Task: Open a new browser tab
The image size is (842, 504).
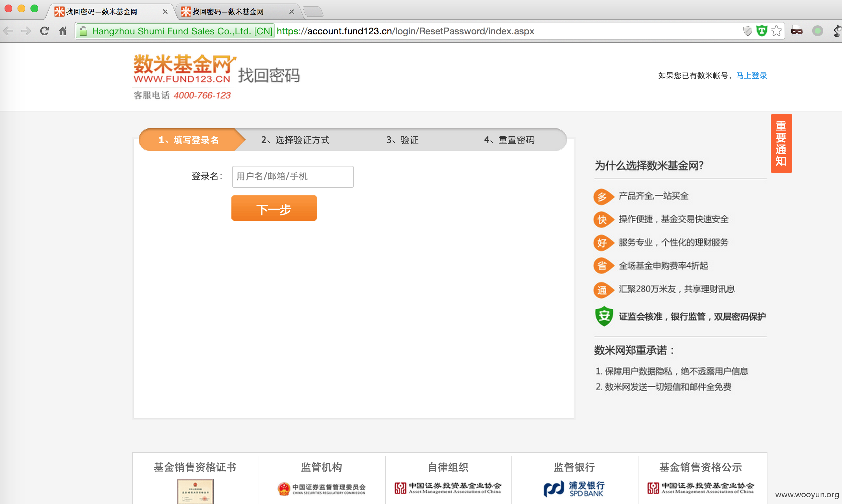Action: pos(313,12)
